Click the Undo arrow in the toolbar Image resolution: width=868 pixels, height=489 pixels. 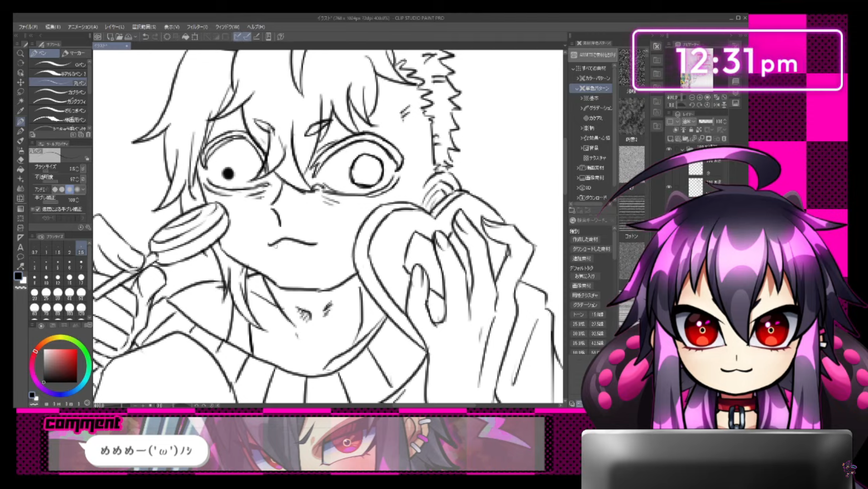[x=145, y=37]
